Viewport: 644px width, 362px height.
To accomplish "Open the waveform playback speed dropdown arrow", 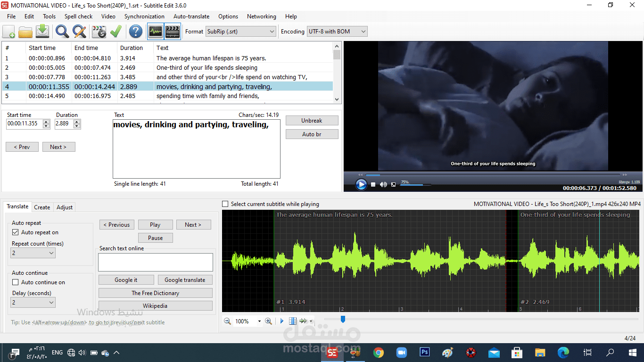I will point(311,321).
